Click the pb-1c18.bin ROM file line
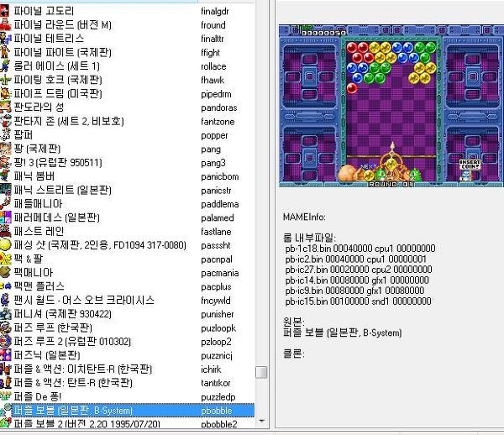 pos(360,249)
